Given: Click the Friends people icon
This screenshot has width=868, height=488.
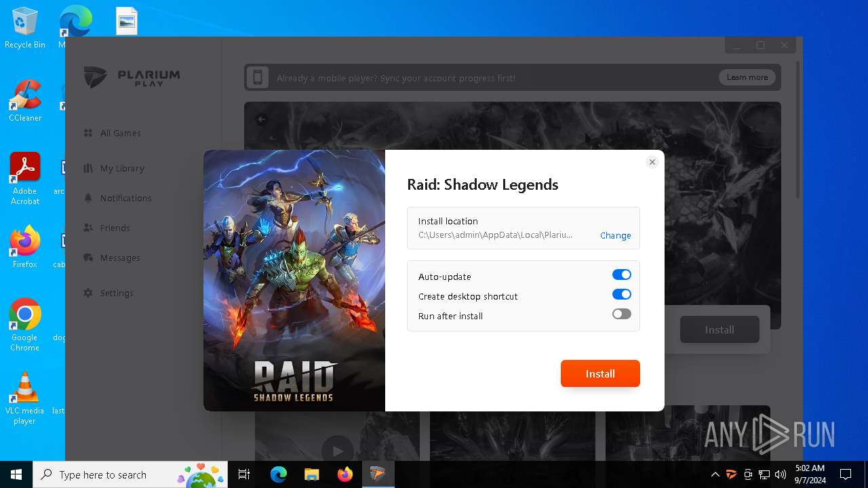Looking at the screenshot, I should coord(88,228).
